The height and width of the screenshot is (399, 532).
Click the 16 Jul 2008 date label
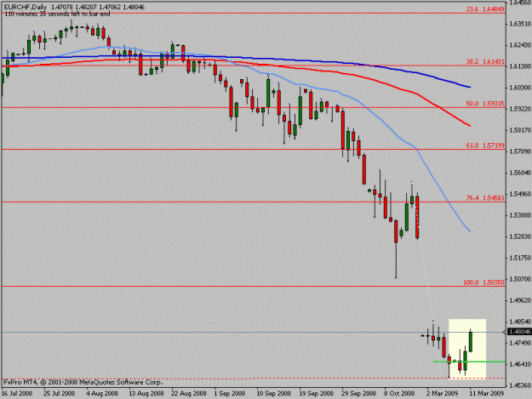click(x=17, y=394)
